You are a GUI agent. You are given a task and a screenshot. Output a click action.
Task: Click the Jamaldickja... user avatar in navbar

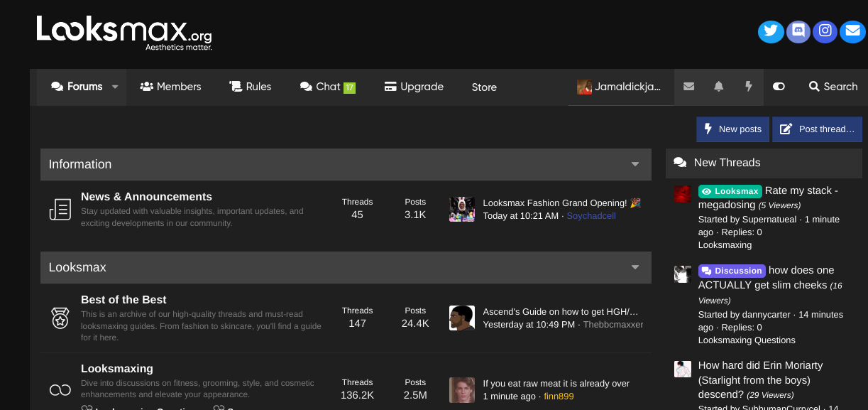(x=584, y=87)
